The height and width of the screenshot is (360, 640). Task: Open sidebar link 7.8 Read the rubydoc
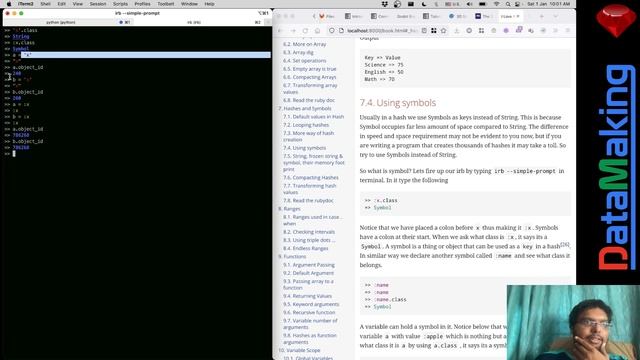pos(308,200)
